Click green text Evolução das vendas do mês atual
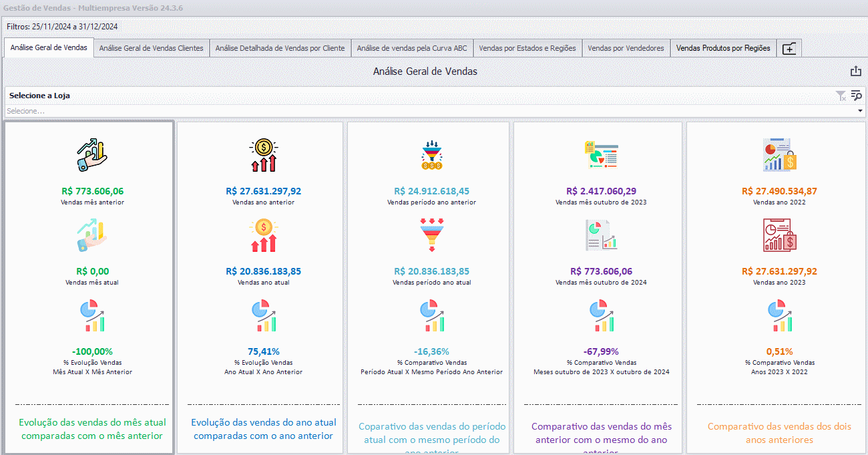Screen dimensions: 868x455 pos(92,429)
